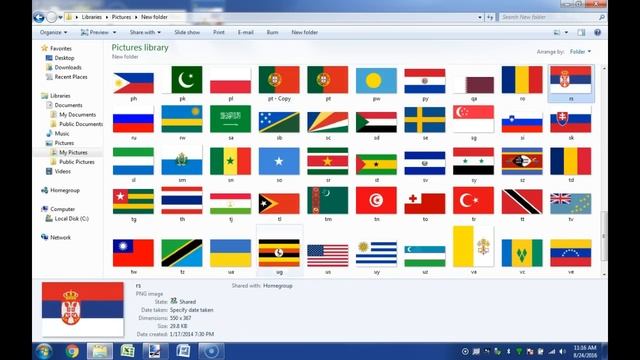
Task: Open the Arrange by Folder dropdown
Action: pyautogui.click(x=580, y=51)
